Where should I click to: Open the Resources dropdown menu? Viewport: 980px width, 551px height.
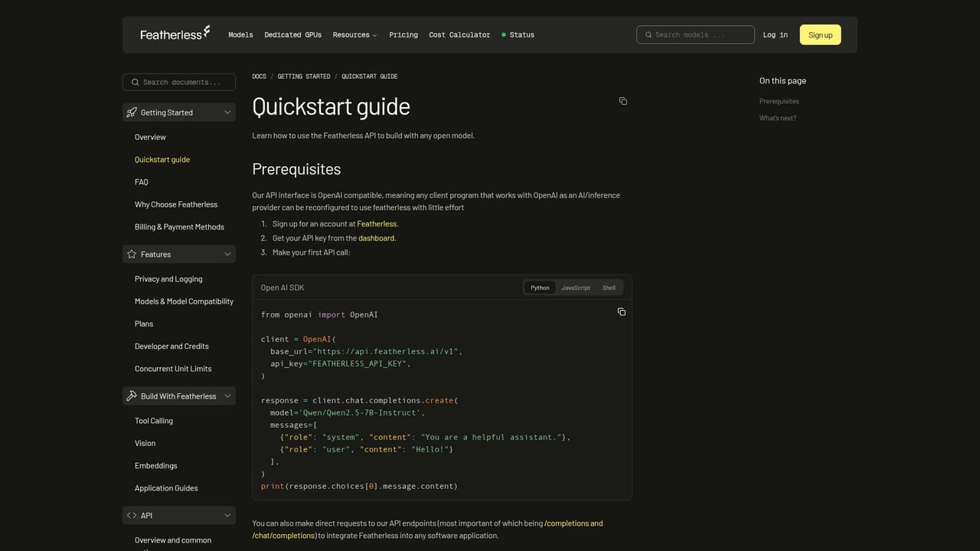pyautogui.click(x=354, y=34)
